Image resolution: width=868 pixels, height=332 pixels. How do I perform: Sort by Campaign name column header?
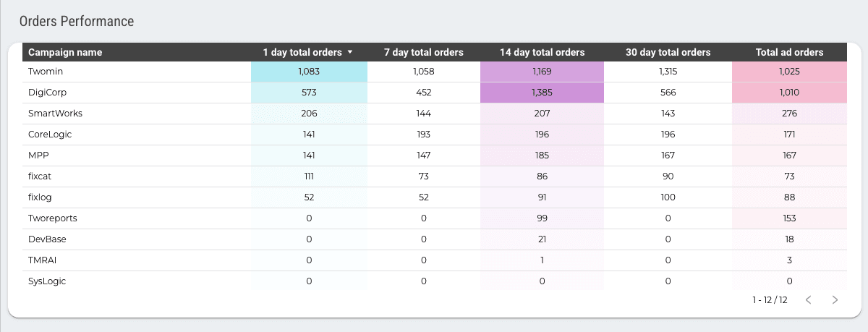(65, 52)
